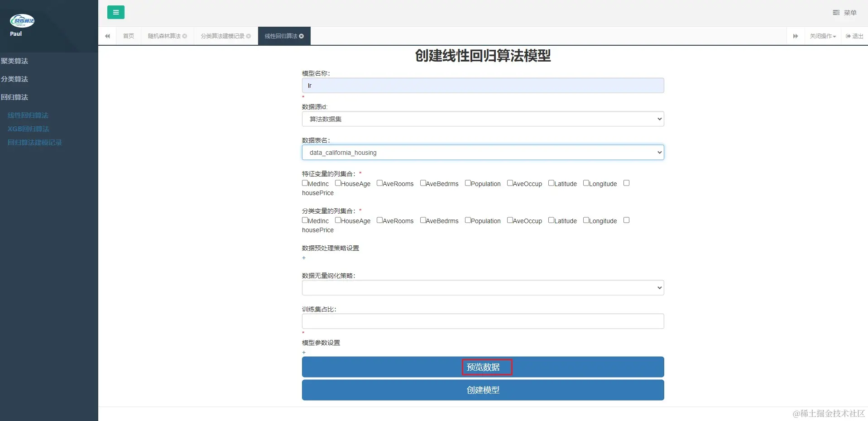Click the 创建模型 button
868x421 pixels.
coord(483,390)
